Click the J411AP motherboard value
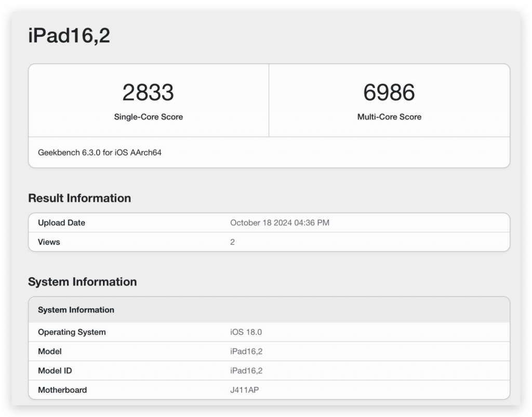 click(244, 390)
